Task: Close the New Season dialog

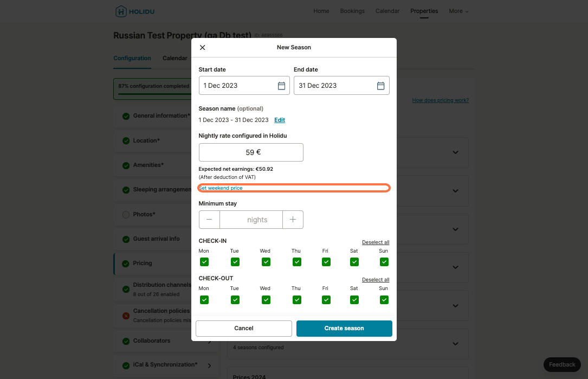Action: [203, 47]
